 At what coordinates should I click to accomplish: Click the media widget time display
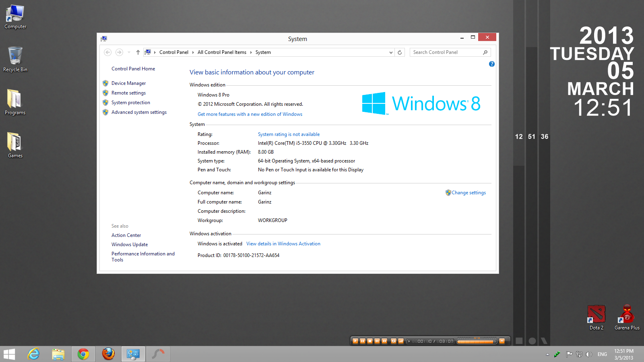[x=430, y=341]
